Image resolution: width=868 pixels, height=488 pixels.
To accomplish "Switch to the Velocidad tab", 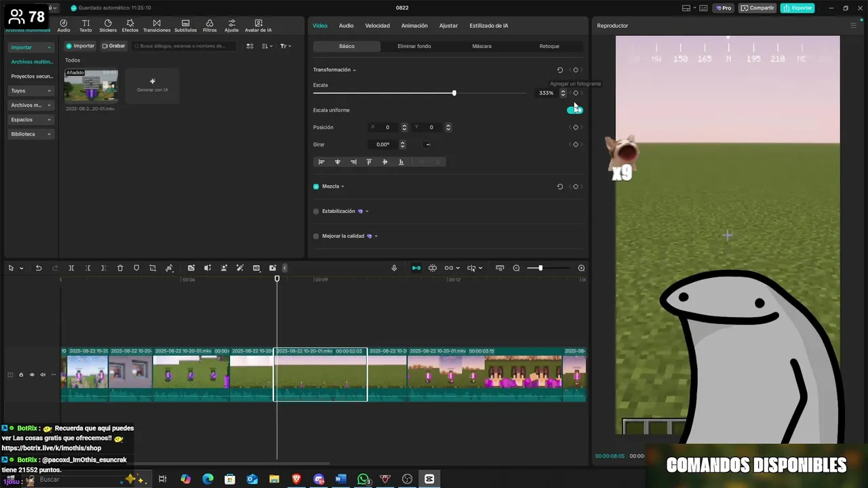I will coord(377,26).
